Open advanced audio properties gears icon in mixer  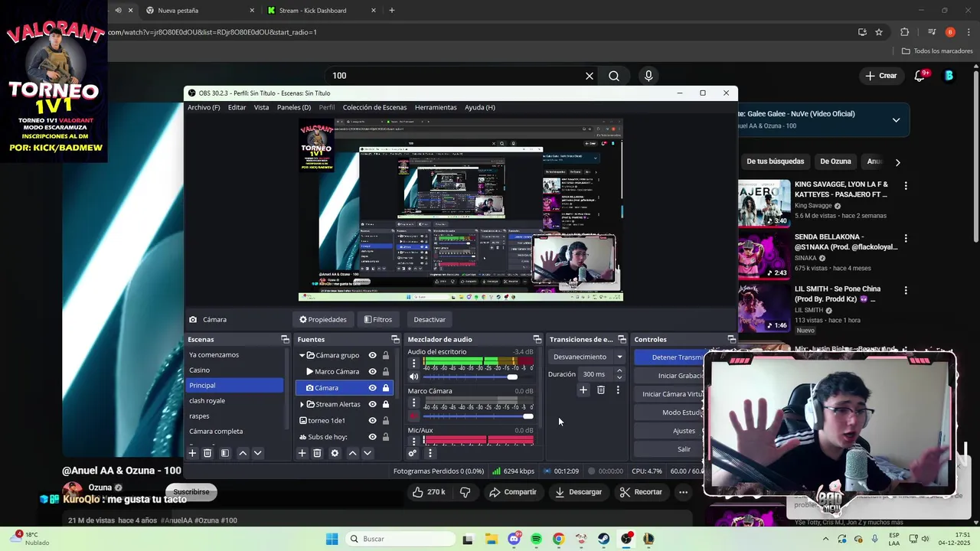point(412,453)
